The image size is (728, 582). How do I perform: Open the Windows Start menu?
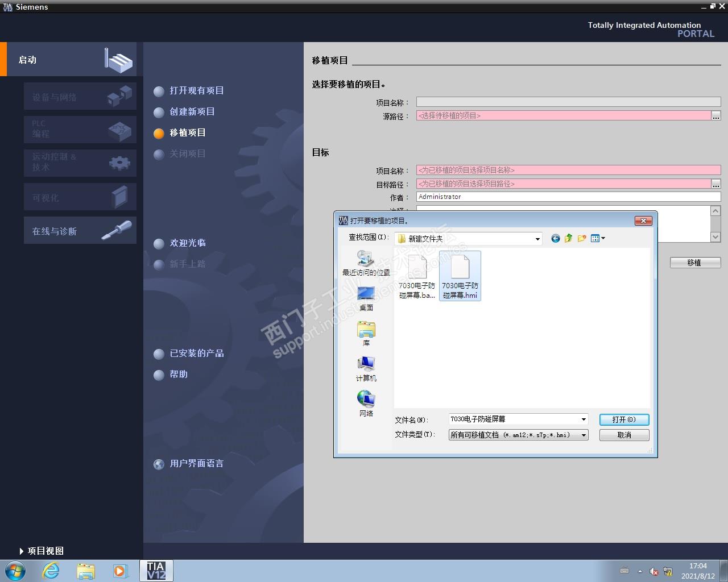(15, 571)
